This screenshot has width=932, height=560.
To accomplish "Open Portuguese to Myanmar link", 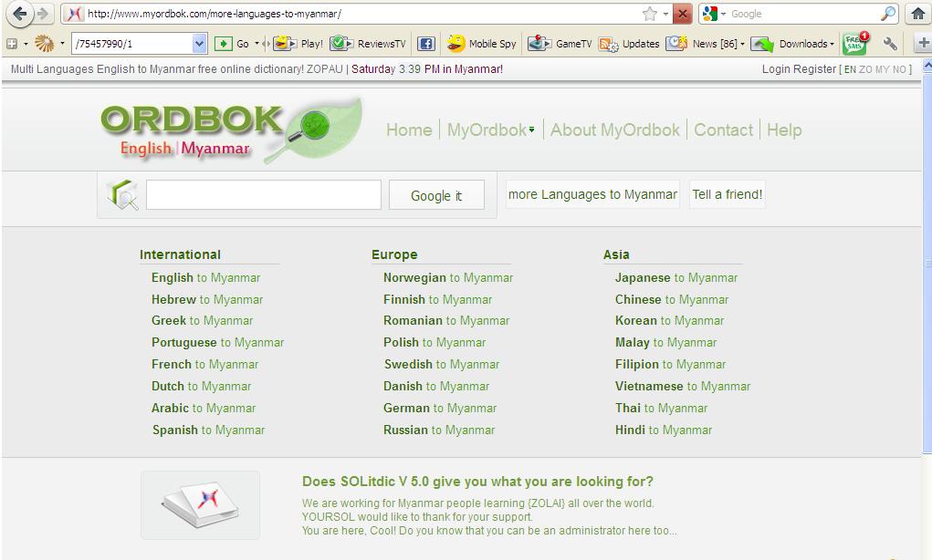I will coord(217,343).
